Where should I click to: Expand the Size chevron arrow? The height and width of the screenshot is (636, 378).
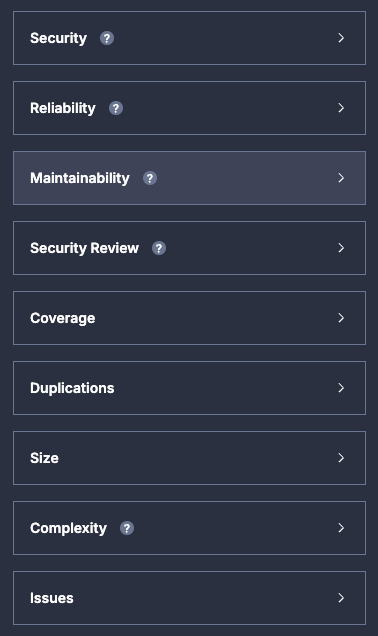click(x=341, y=458)
